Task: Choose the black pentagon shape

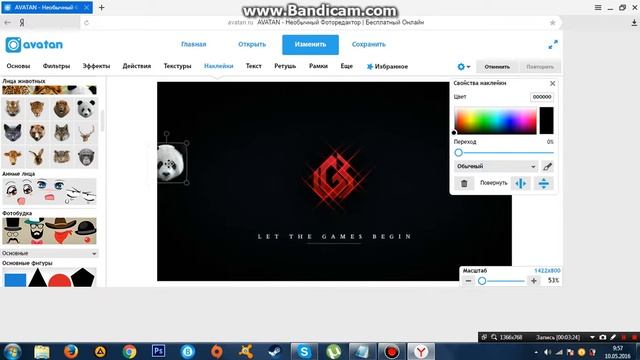Action: pos(83,278)
